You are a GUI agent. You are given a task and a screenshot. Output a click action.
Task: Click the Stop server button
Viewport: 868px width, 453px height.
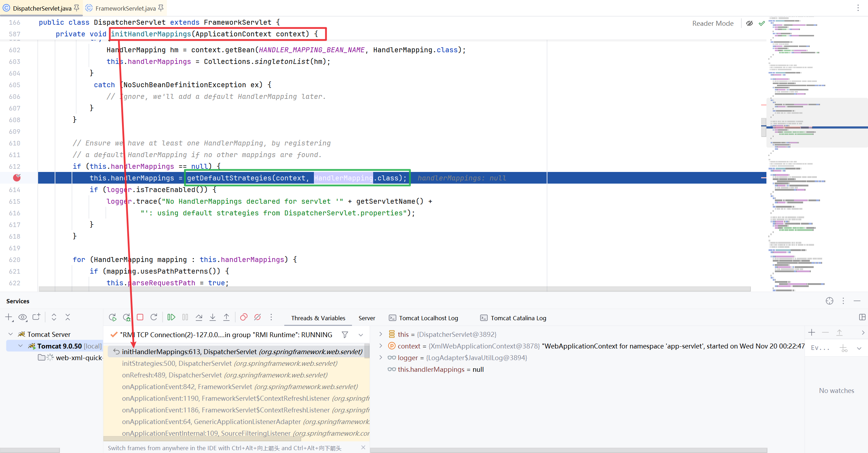[140, 317]
